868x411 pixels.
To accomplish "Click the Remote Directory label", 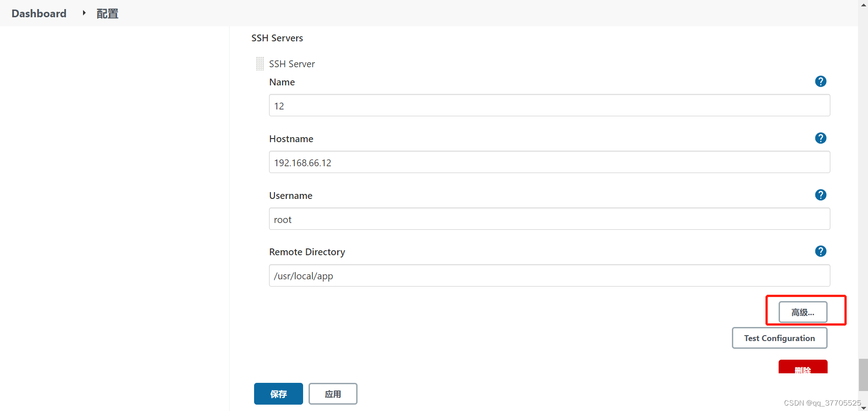I will point(307,252).
